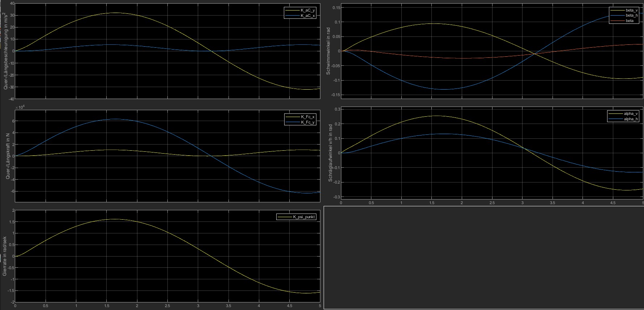Click the ×10^4 exponent above force plot

pos(21,108)
